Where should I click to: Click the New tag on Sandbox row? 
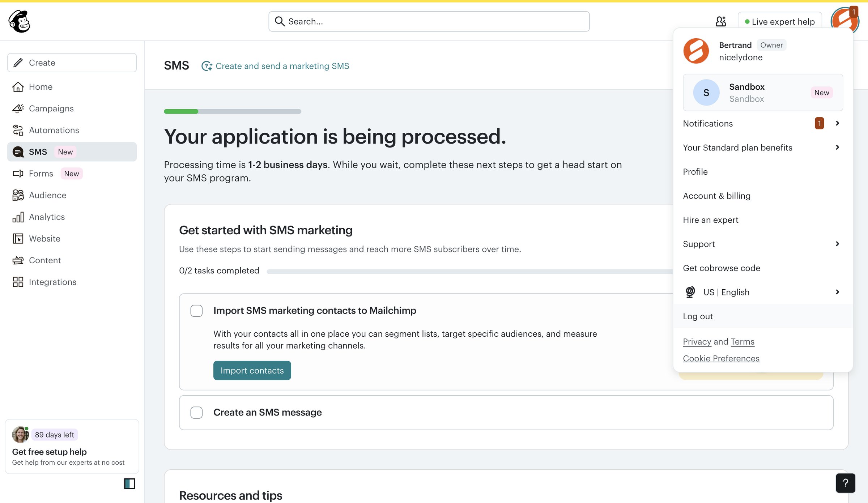(822, 93)
